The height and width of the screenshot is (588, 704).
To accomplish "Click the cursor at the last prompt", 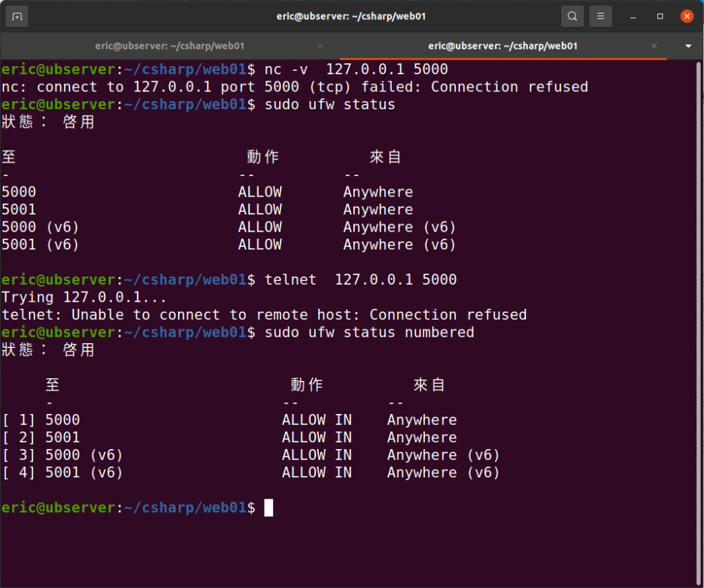I will (269, 508).
